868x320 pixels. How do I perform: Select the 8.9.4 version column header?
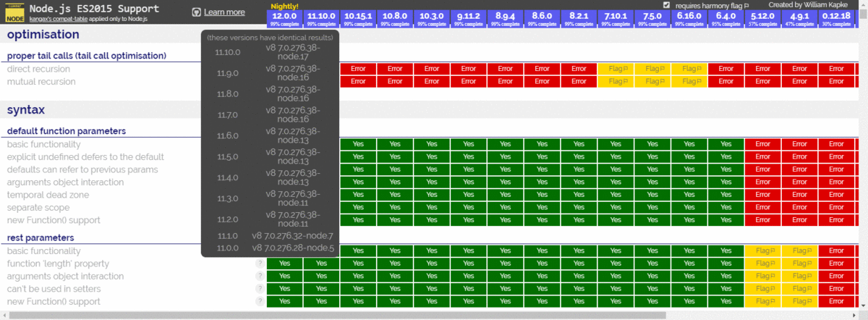(x=506, y=19)
